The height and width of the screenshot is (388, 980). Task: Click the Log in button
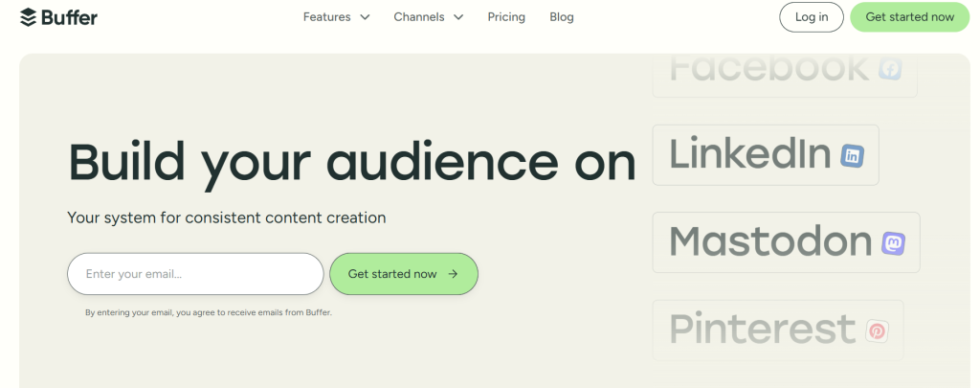pos(812,17)
